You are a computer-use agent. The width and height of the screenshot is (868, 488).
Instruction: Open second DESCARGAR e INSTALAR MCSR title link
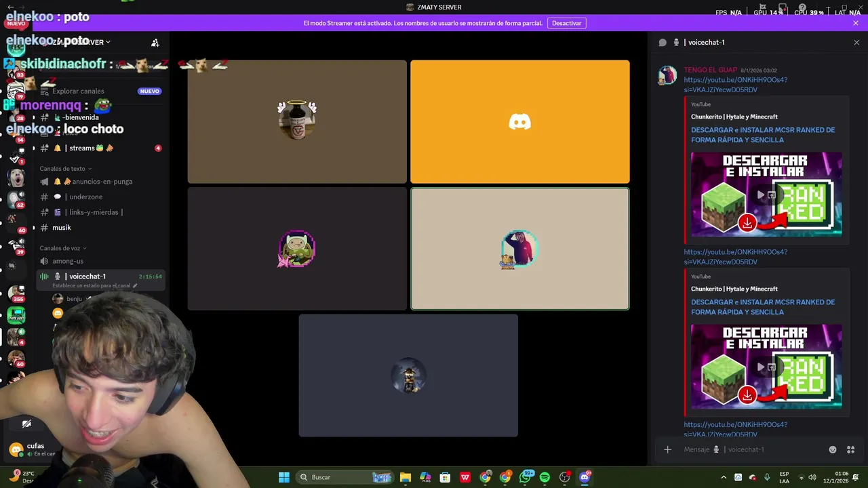pos(763,307)
